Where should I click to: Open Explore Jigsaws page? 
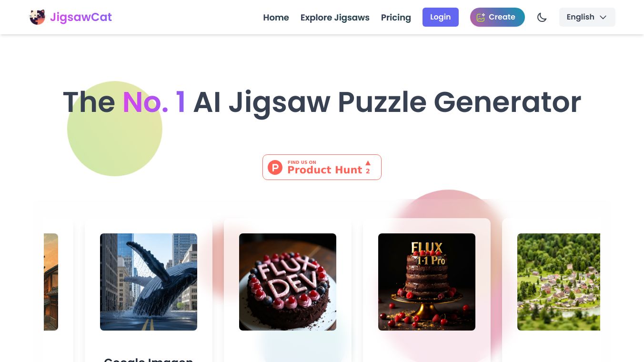335,17
